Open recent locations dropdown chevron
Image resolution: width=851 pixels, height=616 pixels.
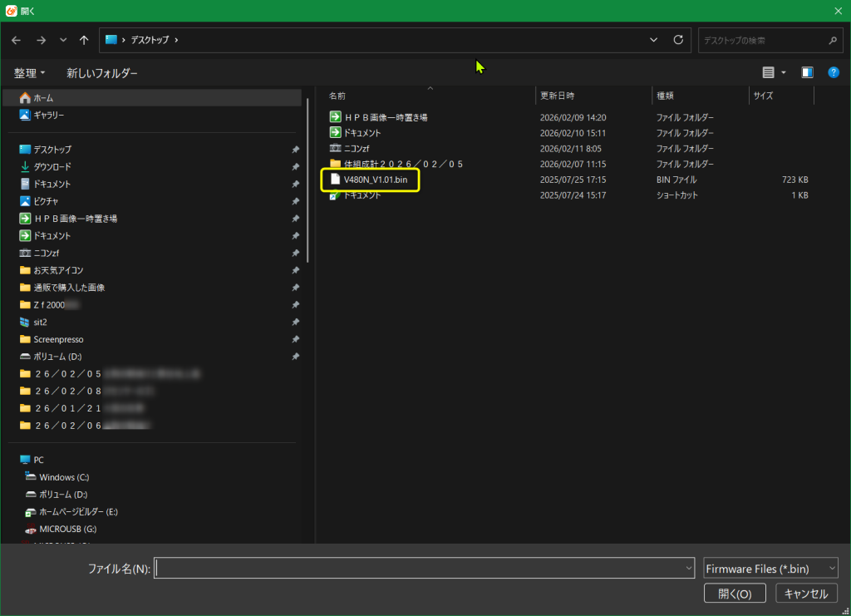(x=63, y=40)
